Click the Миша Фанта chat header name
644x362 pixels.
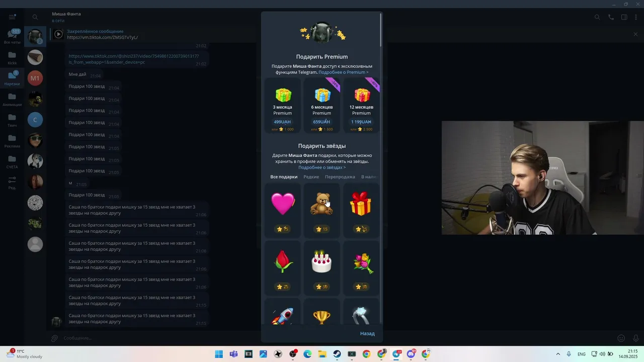click(66, 14)
